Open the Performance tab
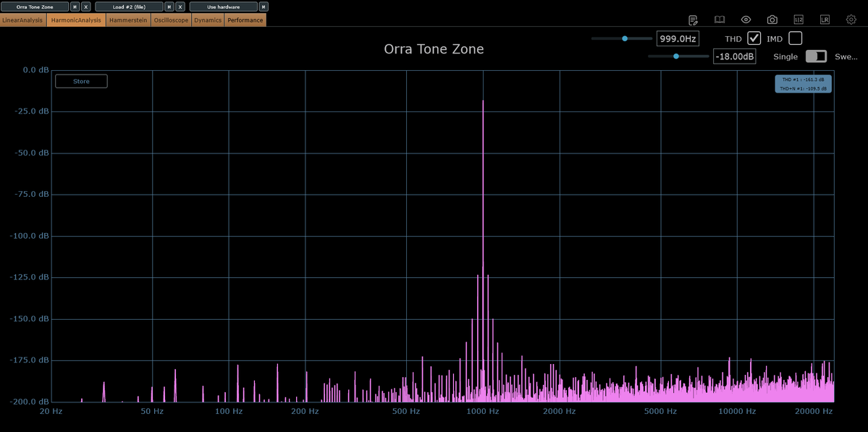Screen dimensions: 868x432 coord(245,20)
